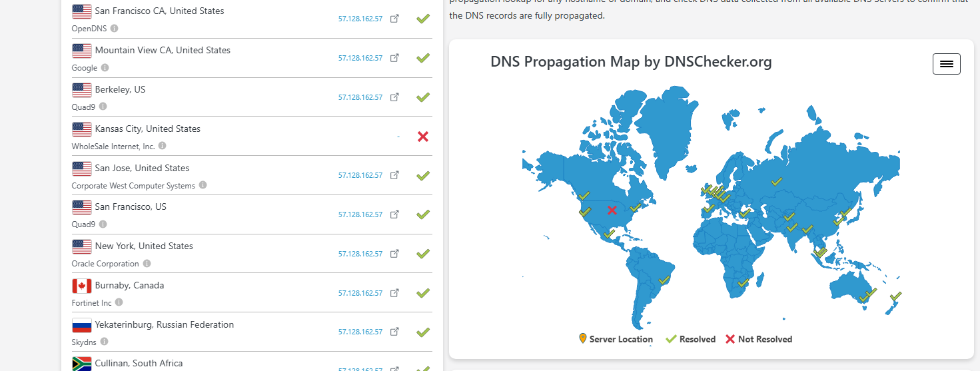Click the South Africa flag beside Cullinan

pyautogui.click(x=82, y=364)
